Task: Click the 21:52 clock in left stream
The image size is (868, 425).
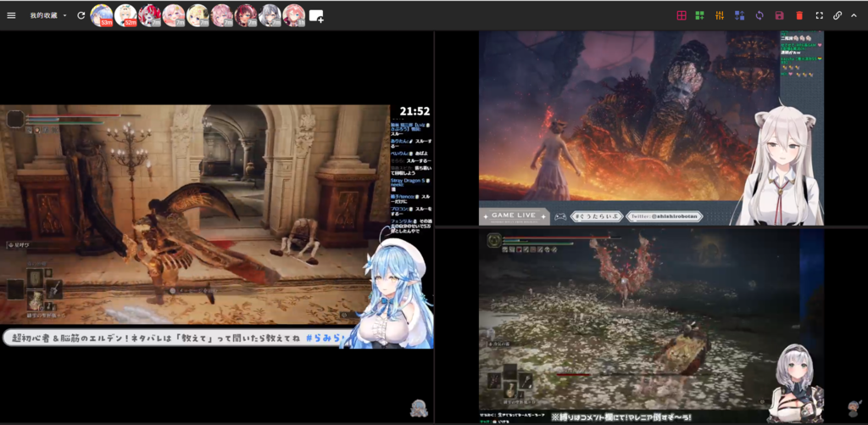Action: pos(415,111)
